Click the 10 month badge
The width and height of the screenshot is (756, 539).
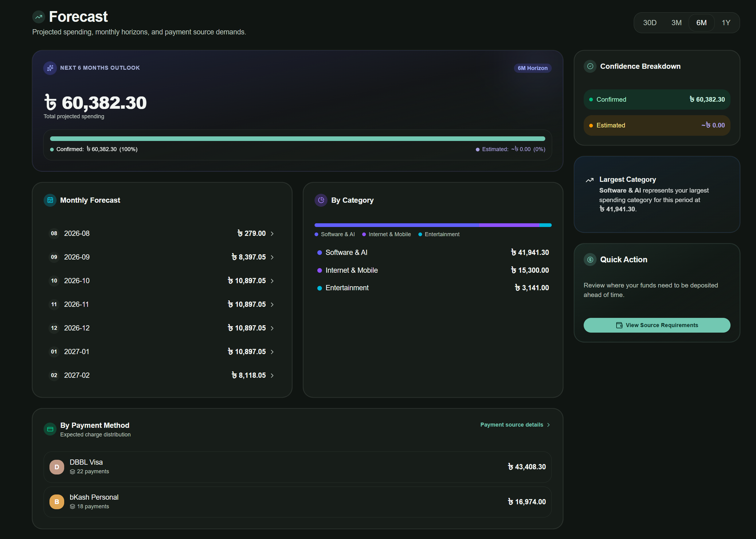coord(54,280)
